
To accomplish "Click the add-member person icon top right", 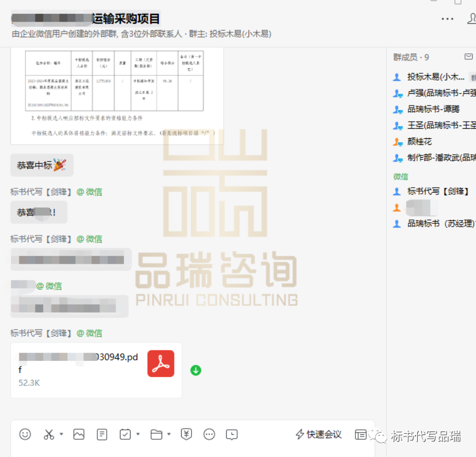I will [473, 18].
